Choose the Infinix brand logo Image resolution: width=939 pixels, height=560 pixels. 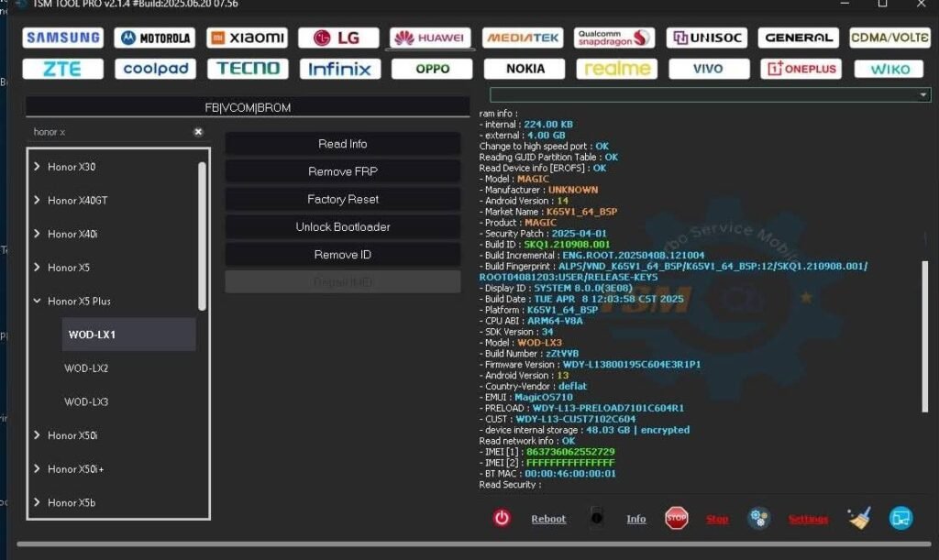(340, 69)
